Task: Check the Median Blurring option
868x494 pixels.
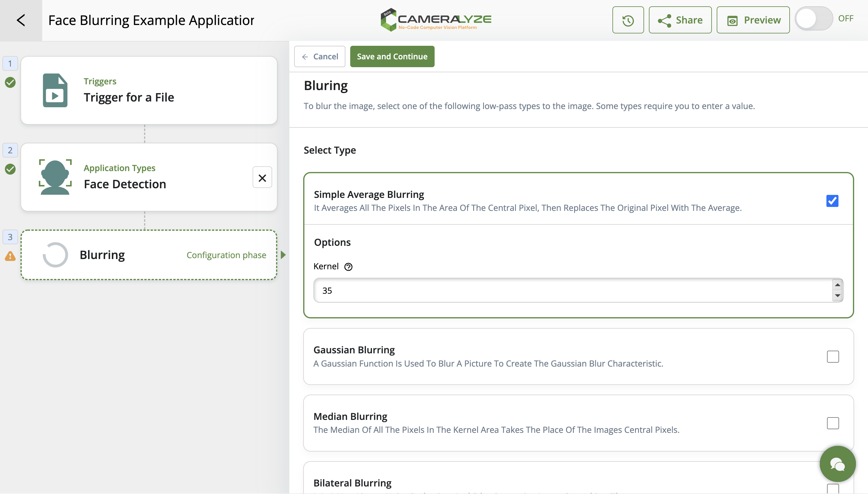Action: (832, 423)
